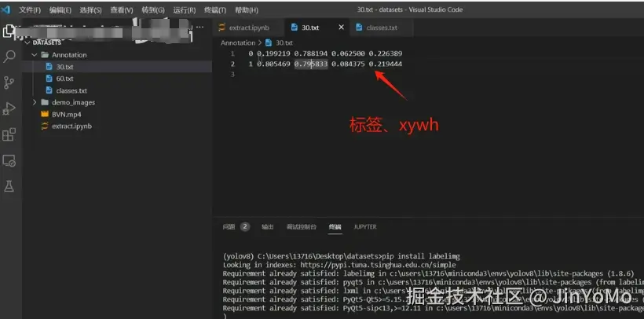Screen dimensions: 644x319
Task: Click the value 0.062500 on line 1
Action: pyautogui.click(x=348, y=53)
